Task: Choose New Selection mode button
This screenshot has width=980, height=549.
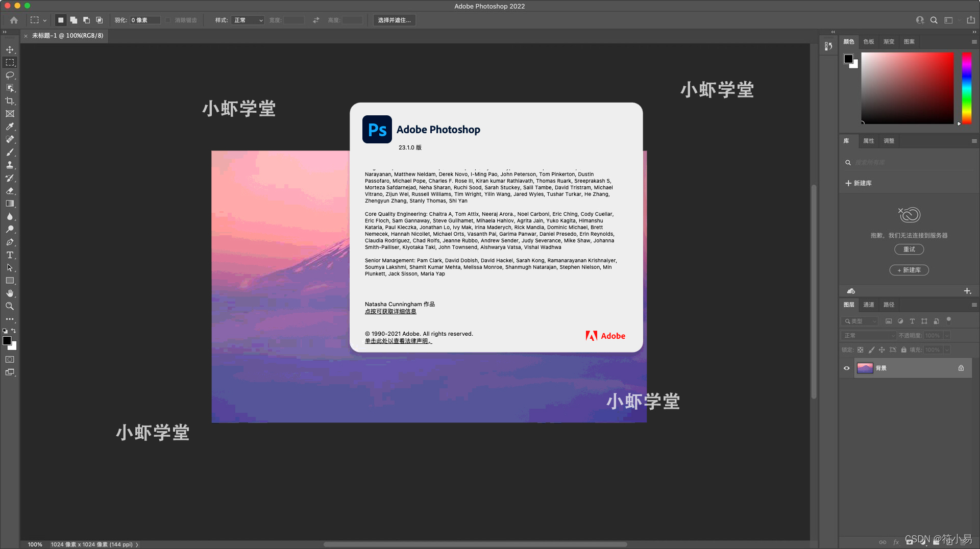Action: tap(61, 20)
